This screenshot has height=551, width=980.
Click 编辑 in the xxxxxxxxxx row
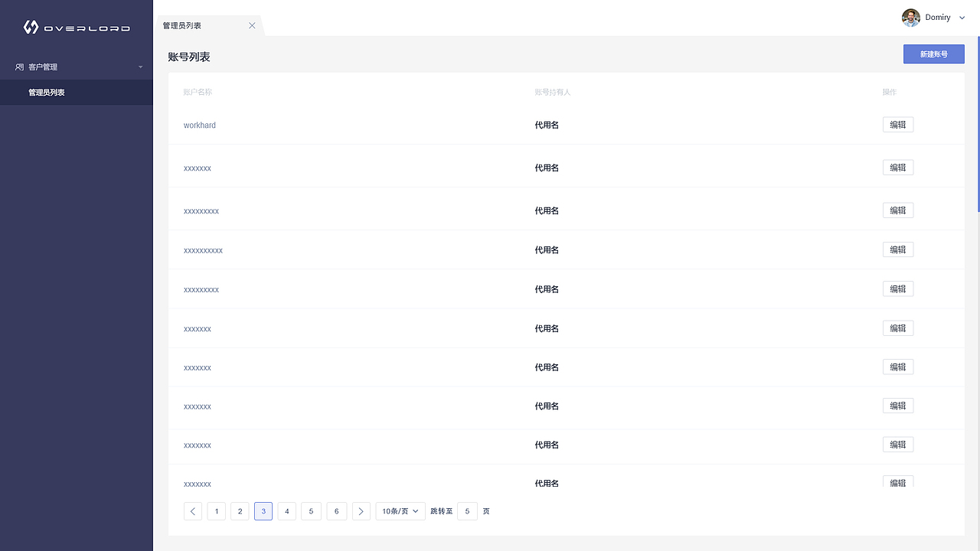898,249
